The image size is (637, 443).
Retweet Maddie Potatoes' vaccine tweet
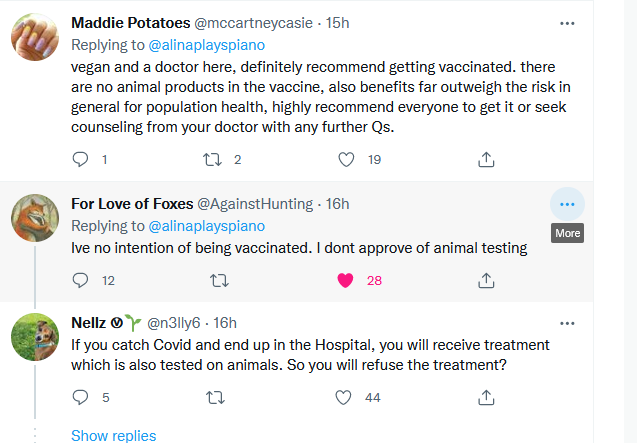point(213,159)
